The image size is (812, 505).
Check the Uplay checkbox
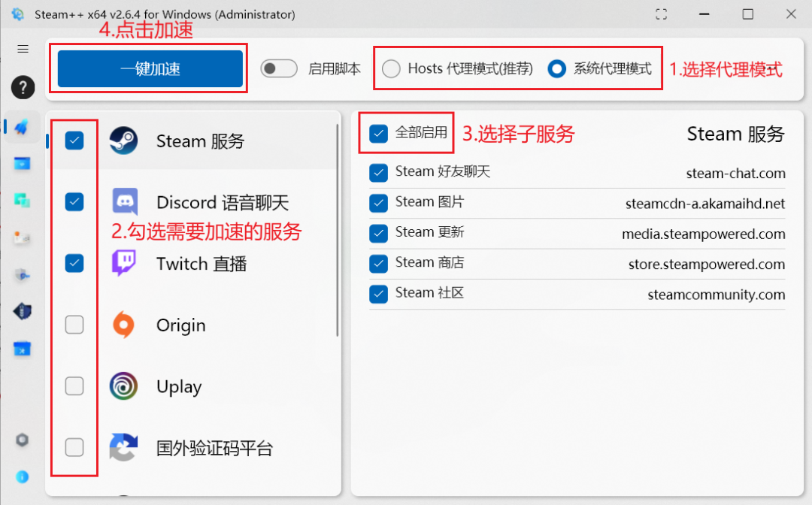coord(74,386)
